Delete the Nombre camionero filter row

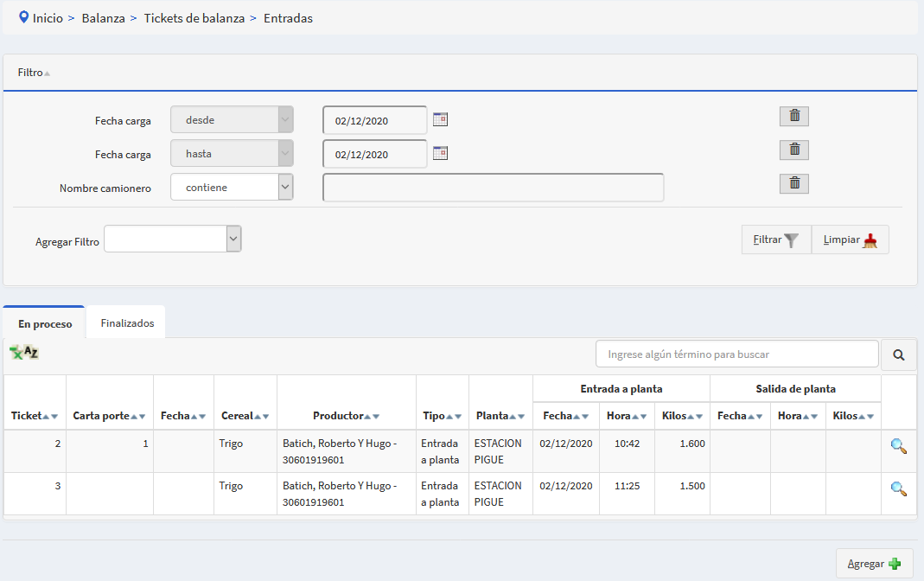click(793, 183)
